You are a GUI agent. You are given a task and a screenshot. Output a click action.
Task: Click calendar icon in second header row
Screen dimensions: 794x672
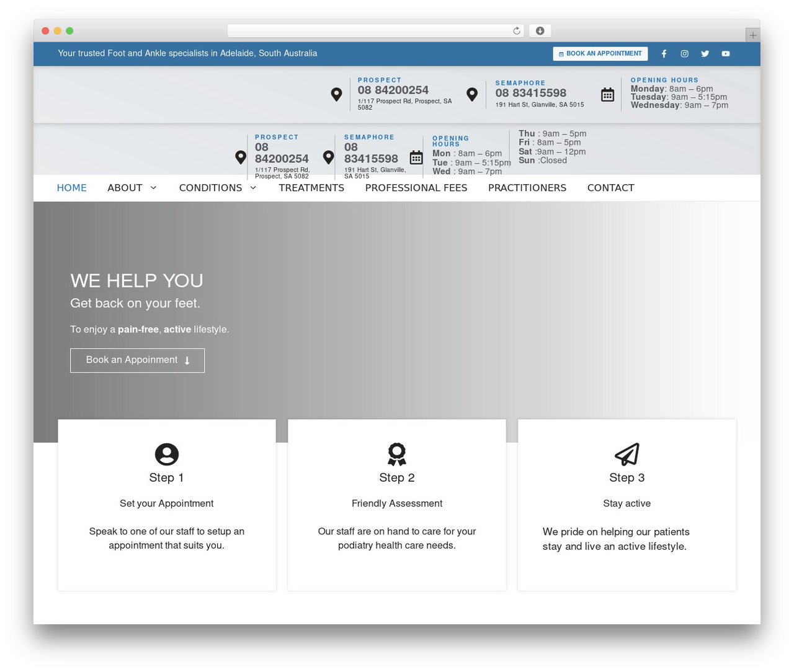tap(416, 157)
